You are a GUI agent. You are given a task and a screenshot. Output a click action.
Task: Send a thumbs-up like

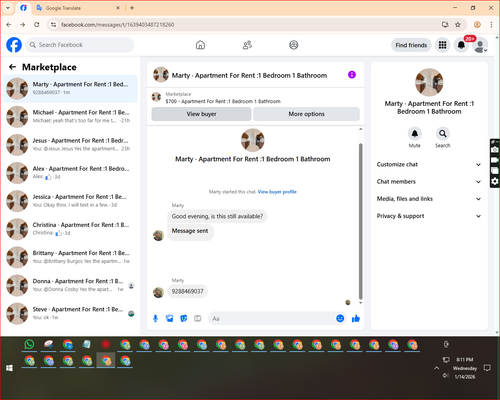point(356,318)
